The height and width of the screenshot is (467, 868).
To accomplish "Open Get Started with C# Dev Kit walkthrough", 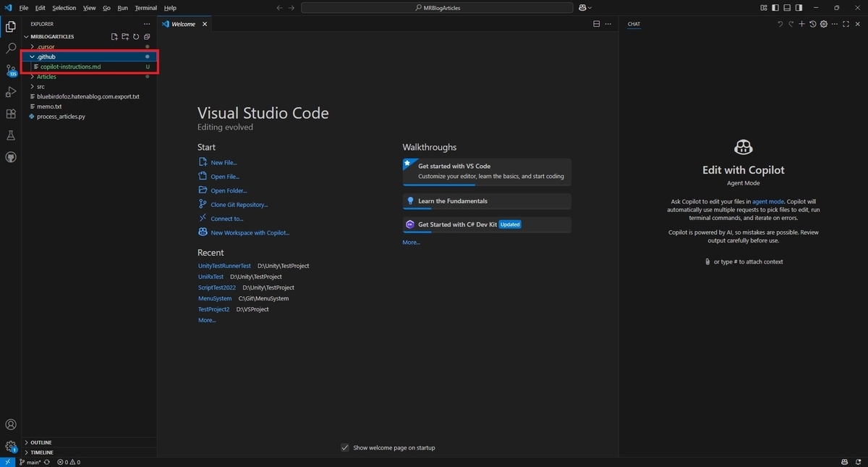I will point(487,224).
